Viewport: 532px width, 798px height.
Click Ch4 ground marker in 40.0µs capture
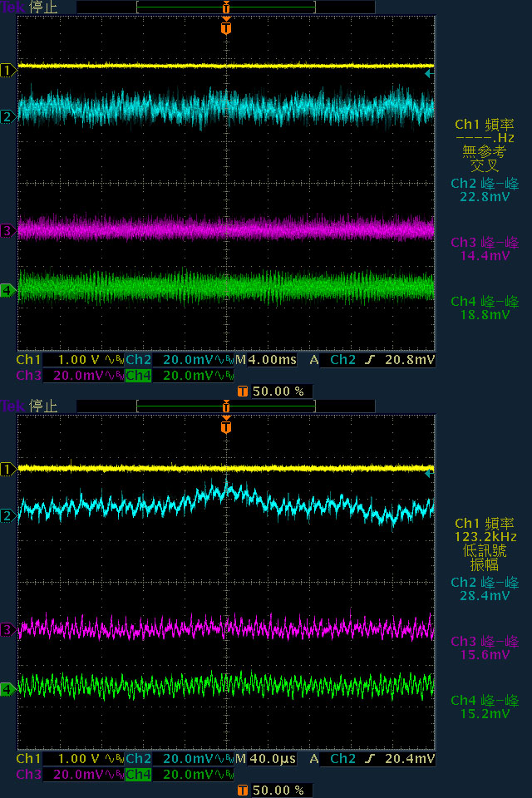coord(7,690)
